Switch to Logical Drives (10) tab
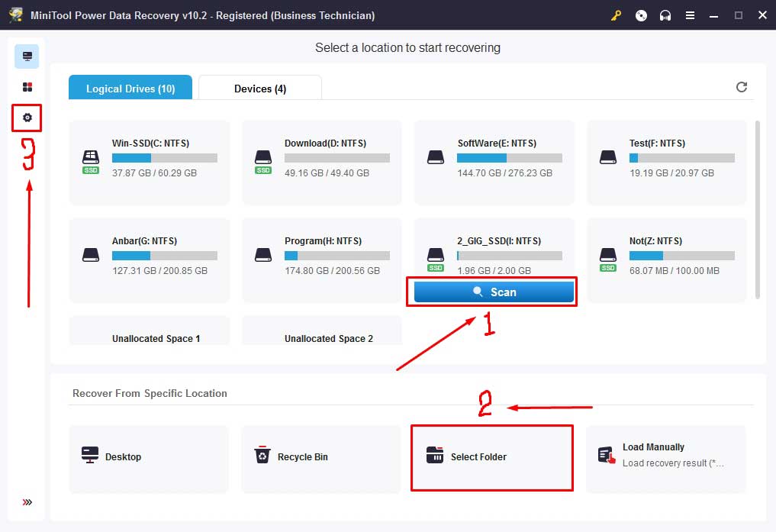The height and width of the screenshot is (532, 776). pyautogui.click(x=130, y=88)
